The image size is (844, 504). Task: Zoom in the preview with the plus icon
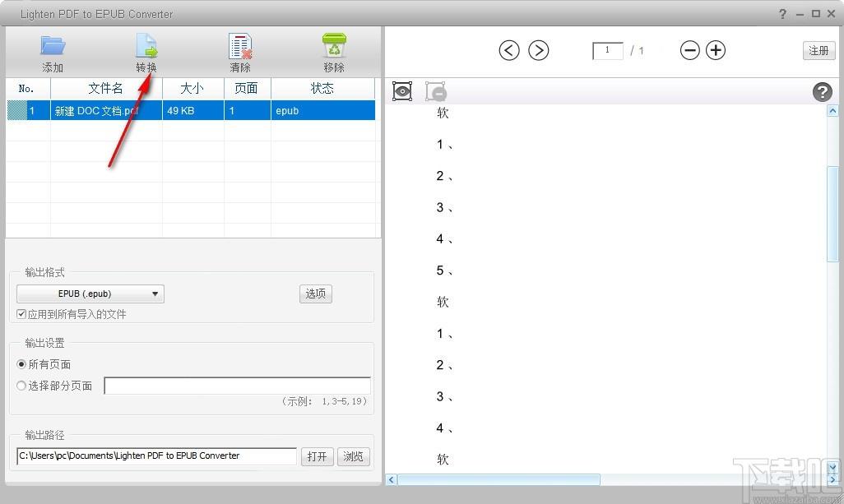[716, 50]
